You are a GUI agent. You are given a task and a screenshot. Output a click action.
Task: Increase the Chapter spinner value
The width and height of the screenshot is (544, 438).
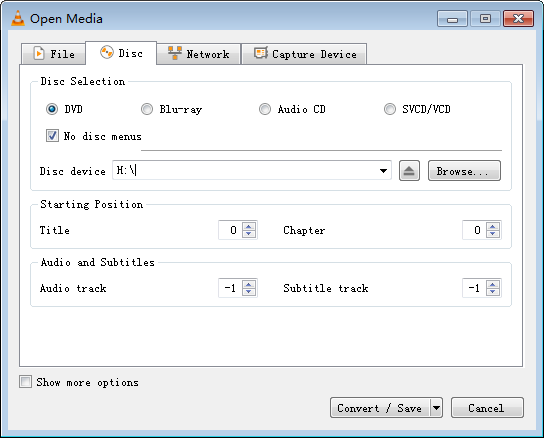pyautogui.click(x=493, y=226)
